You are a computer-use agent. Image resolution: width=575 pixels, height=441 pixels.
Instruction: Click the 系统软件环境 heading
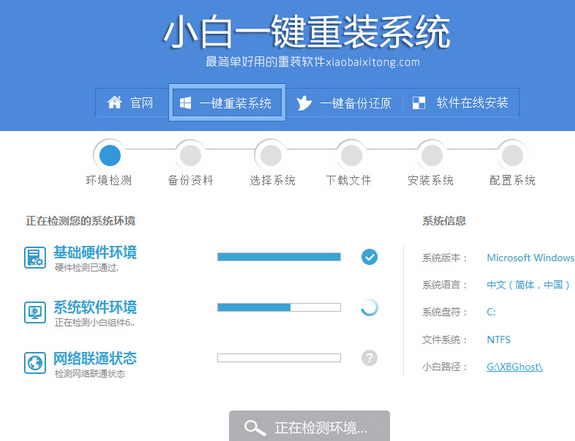tap(95, 307)
